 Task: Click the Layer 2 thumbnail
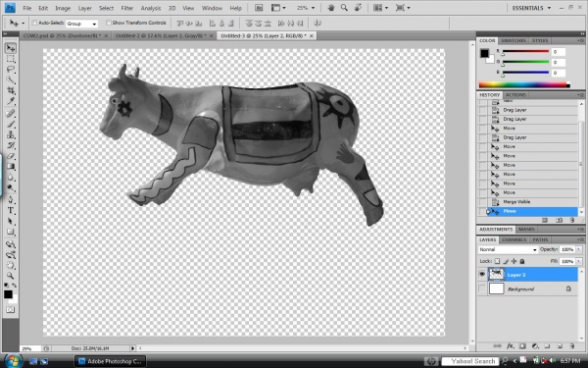tap(496, 275)
